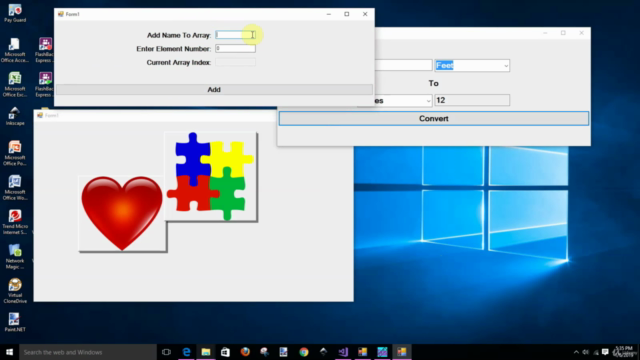The height and width of the screenshot is (360, 640).
Task: Open the Microsoft Office Word desktop shortcut
Action: 15,188
